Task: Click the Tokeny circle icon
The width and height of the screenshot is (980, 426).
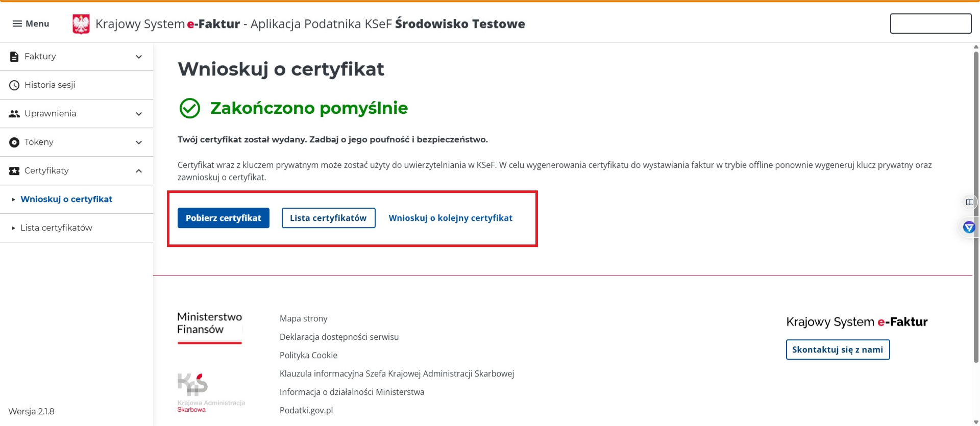Action: click(14, 142)
